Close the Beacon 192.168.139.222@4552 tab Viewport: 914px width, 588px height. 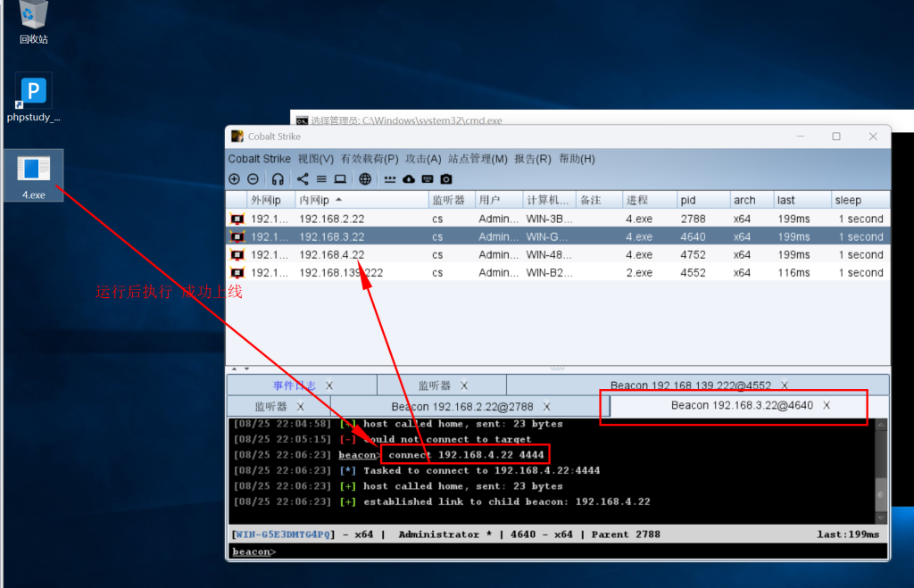(785, 385)
